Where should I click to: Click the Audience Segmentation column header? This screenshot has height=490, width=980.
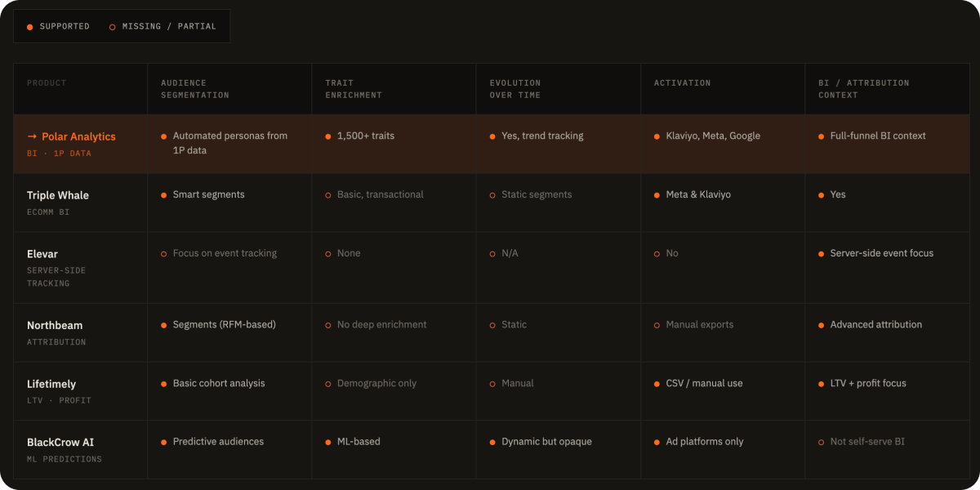[x=195, y=89]
